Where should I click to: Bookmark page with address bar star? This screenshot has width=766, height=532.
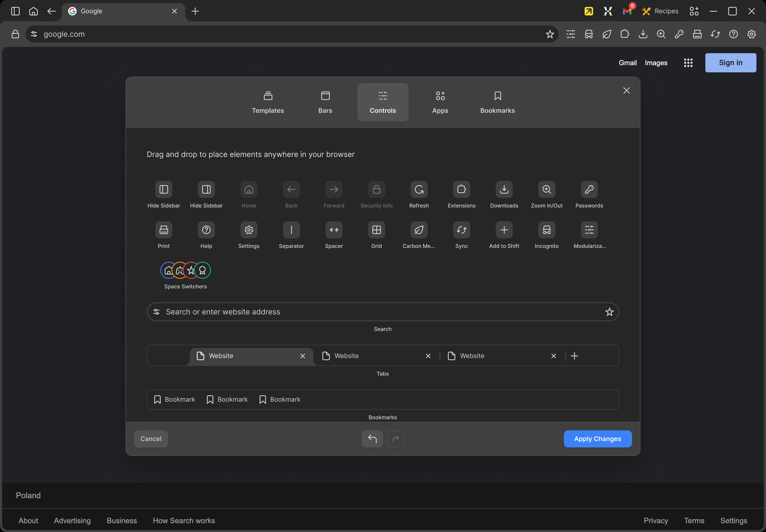[550, 34]
